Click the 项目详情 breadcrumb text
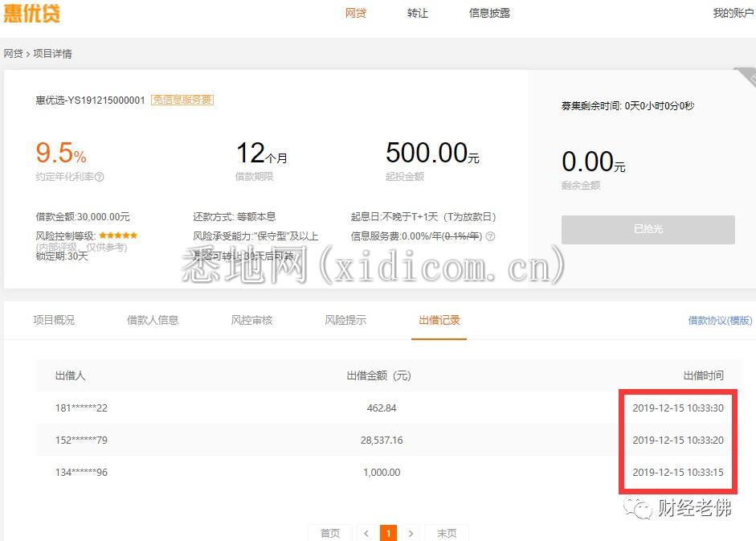The image size is (756, 541). click(52, 54)
